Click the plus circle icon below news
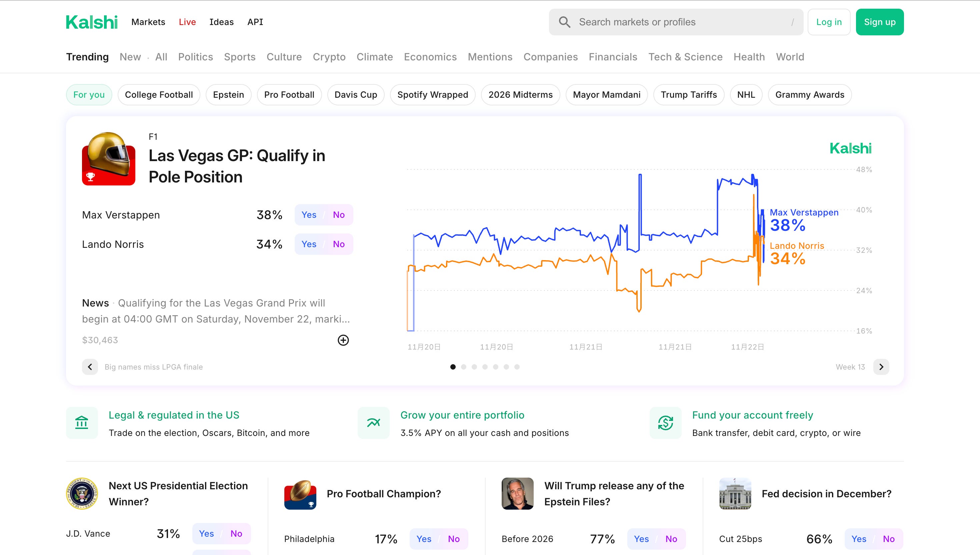The width and height of the screenshot is (980, 555). click(343, 340)
